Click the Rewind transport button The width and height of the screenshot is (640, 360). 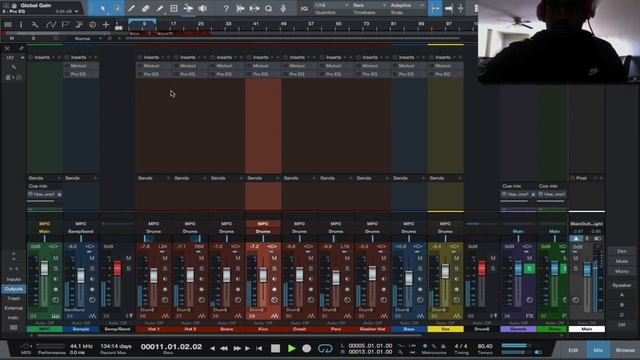[x=224, y=348]
